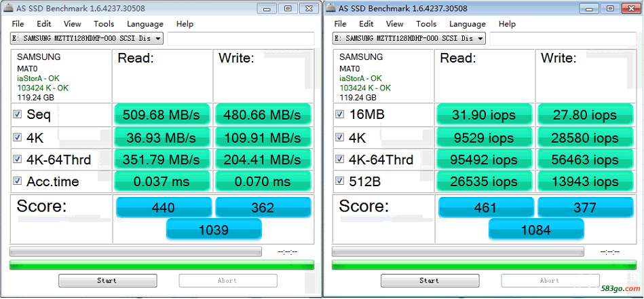Uncheck the 16MB test checkbox

pos(339,115)
